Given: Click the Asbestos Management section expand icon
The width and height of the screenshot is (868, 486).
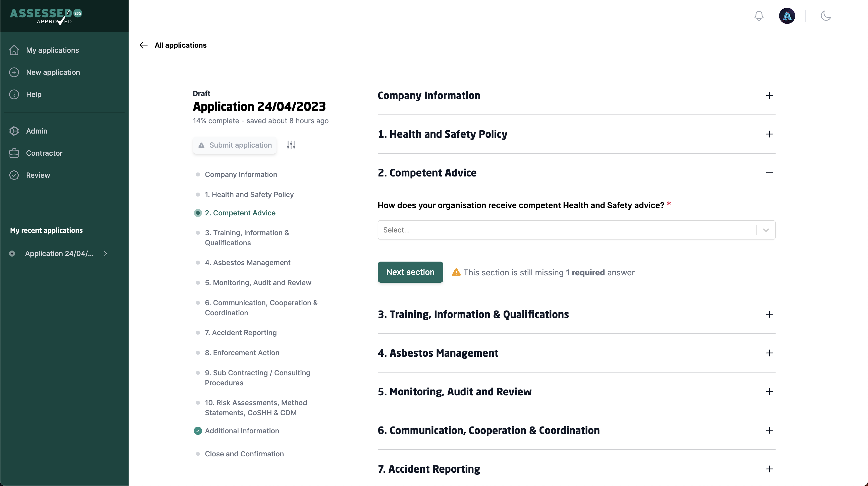Looking at the screenshot, I should tap(769, 353).
